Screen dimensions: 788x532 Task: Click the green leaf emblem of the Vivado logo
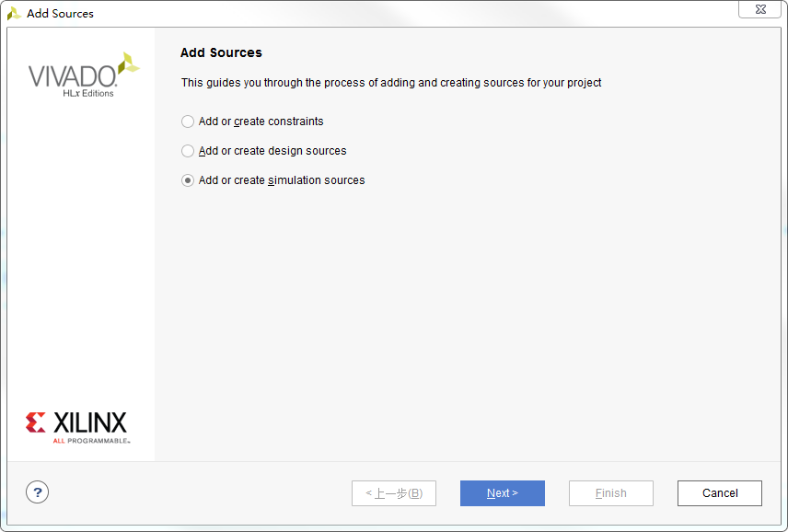(x=129, y=64)
